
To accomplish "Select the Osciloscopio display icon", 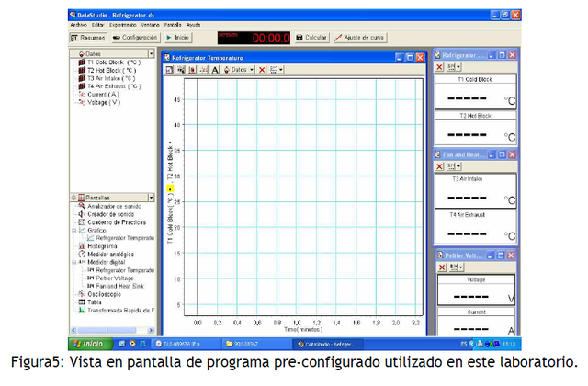I will pos(101,293).
